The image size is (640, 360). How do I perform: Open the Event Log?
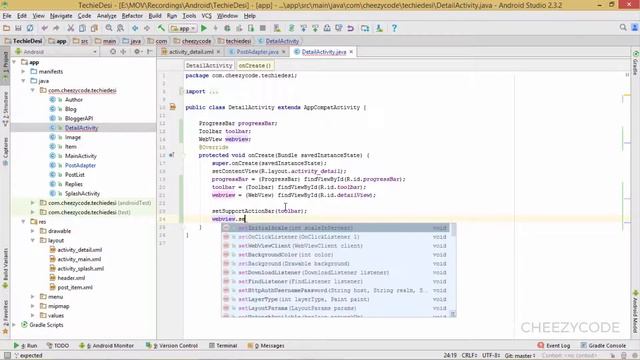[x=554, y=346]
